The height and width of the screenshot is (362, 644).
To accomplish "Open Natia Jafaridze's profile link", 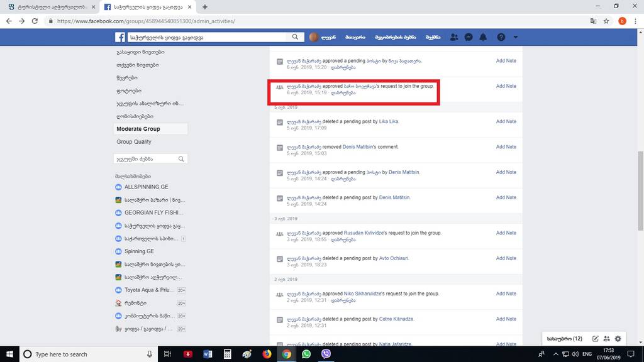I will pyautogui.click(x=395, y=344).
